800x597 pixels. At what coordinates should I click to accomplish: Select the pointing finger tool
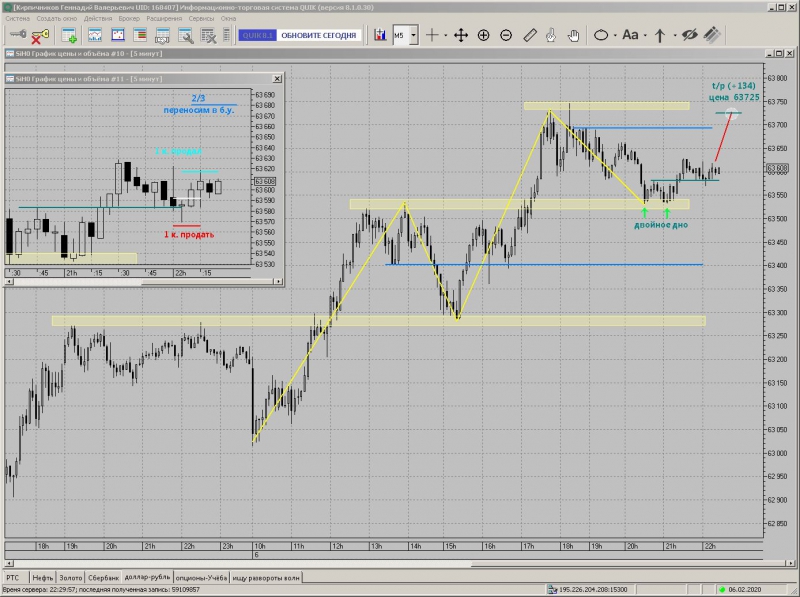pyautogui.click(x=551, y=35)
